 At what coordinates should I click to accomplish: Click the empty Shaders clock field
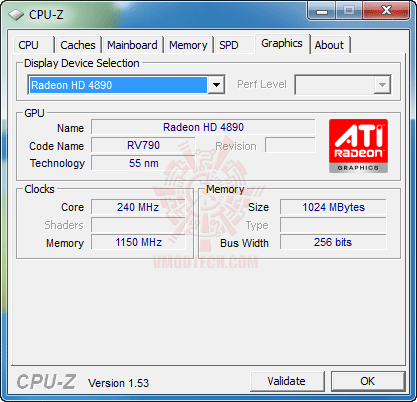coord(138,225)
